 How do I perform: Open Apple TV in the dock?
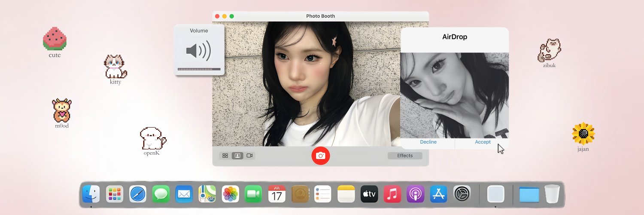369,194
